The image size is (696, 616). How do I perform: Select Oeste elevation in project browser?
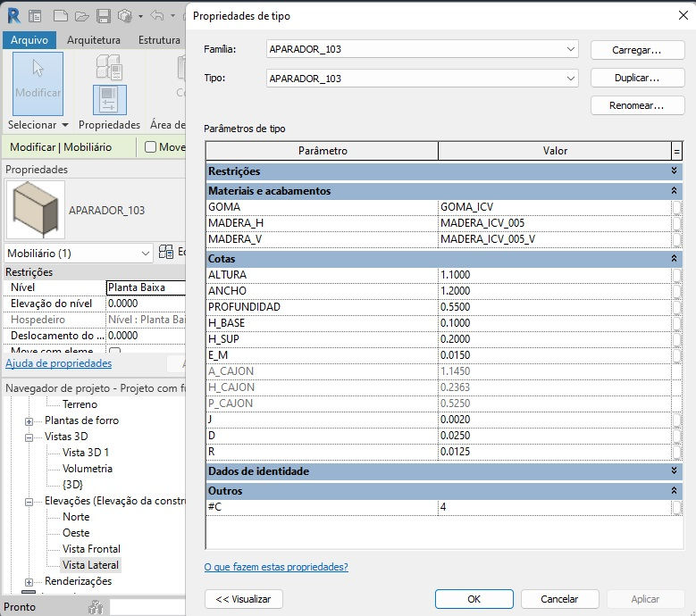click(x=76, y=533)
